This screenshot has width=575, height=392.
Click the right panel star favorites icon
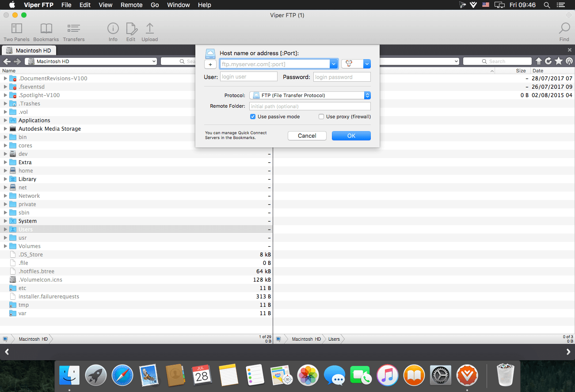(x=559, y=61)
